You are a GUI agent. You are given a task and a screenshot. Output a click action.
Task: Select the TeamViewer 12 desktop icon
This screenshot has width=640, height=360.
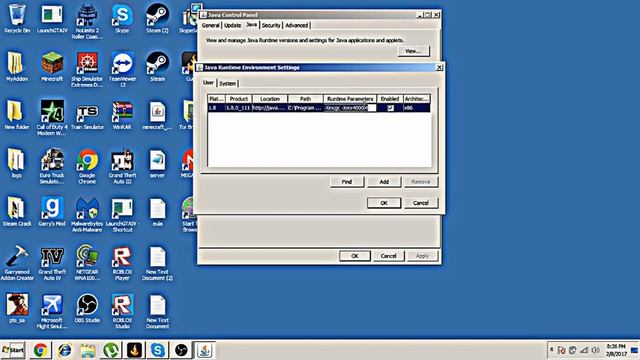(122, 69)
